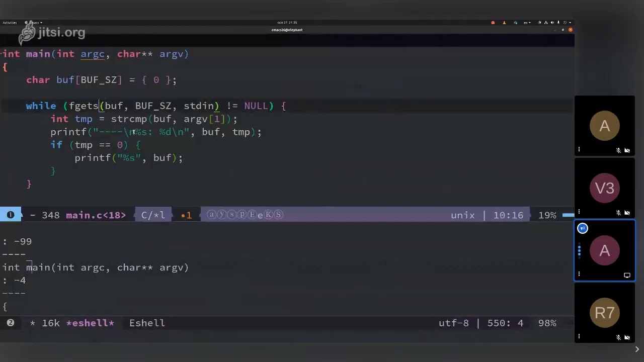
Task: Click *eshell* buffer name in mode line
Action: 90,323
